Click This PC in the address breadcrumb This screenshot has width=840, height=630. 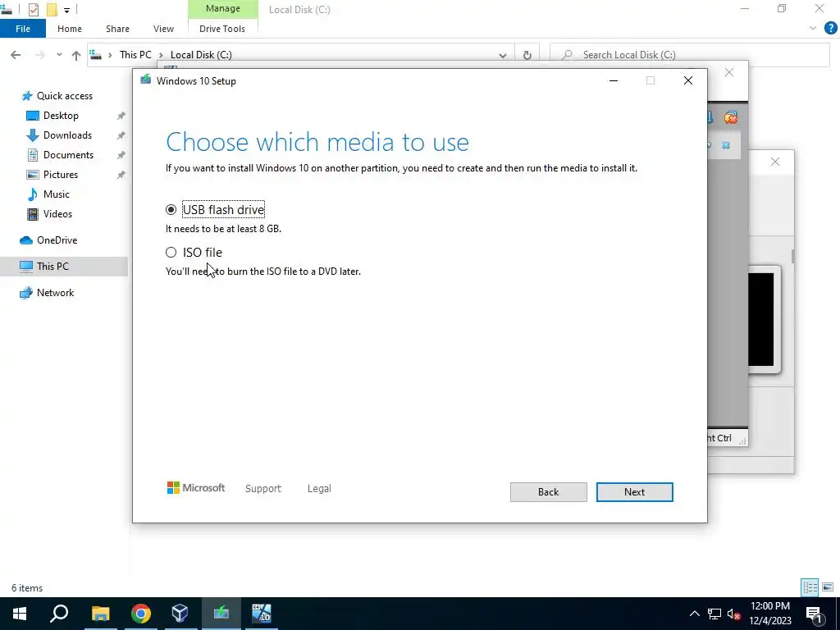point(135,55)
